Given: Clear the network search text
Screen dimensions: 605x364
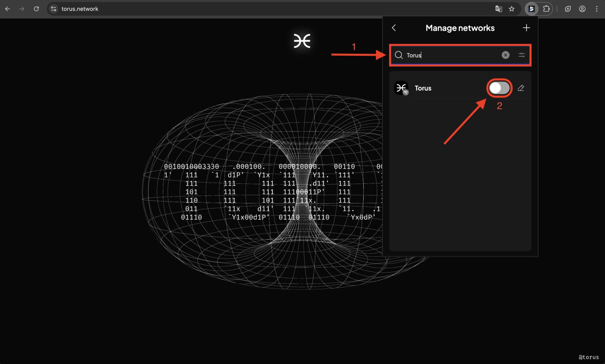Looking at the screenshot, I should click(x=505, y=55).
